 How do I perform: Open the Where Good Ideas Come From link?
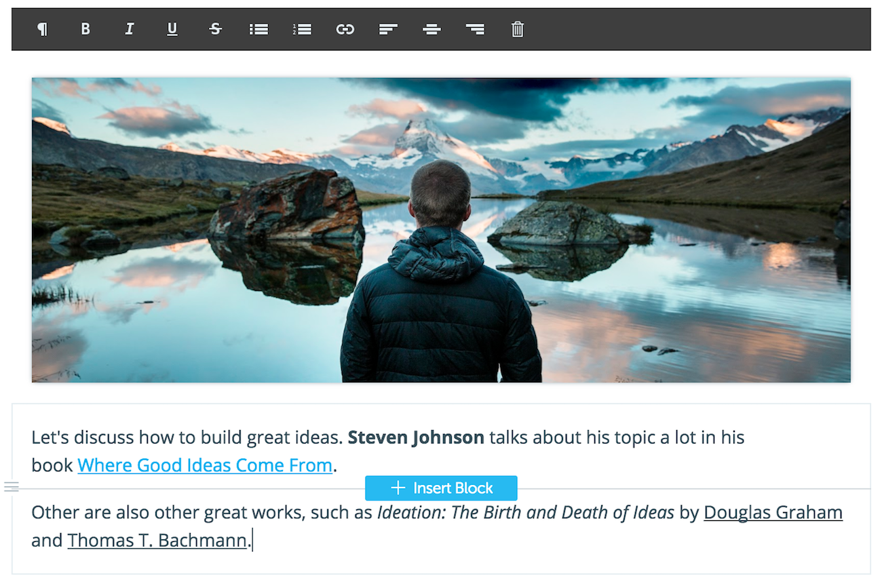pyautogui.click(x=205, y=465)
